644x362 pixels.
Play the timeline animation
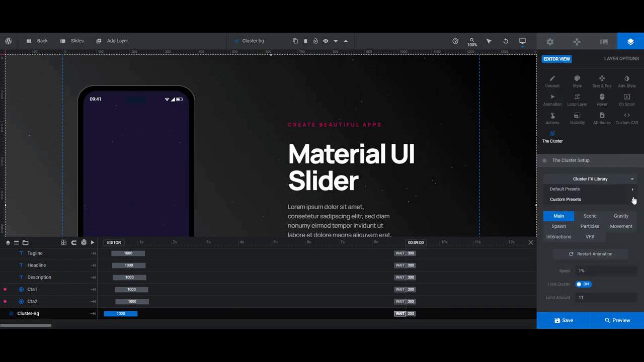point(93,242)
